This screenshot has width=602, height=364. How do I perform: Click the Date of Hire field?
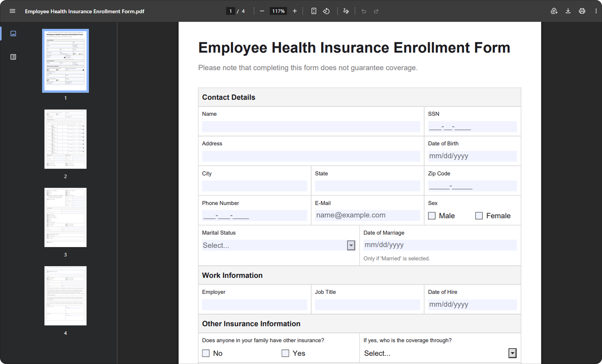tap(473, 305)
